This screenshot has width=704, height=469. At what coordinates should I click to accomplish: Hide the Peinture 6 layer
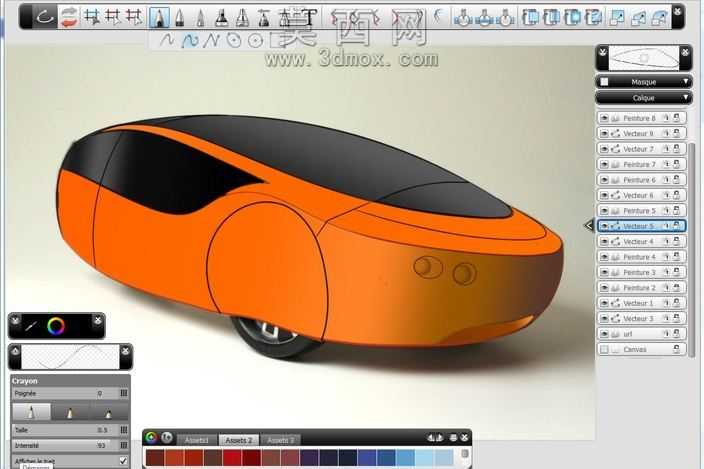pos(604,180)
